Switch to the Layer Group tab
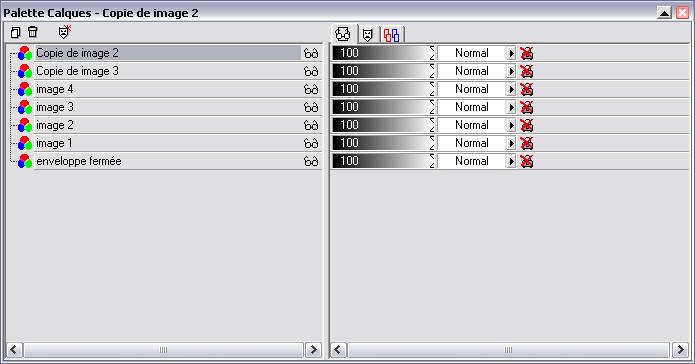Screen dimensions: 695x364 [x=392, y=35]
